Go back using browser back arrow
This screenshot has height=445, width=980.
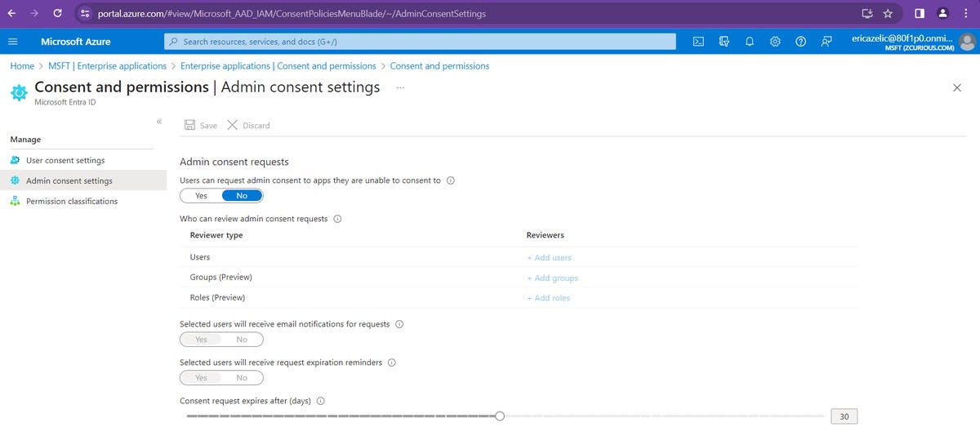click(x=11, y=13)
